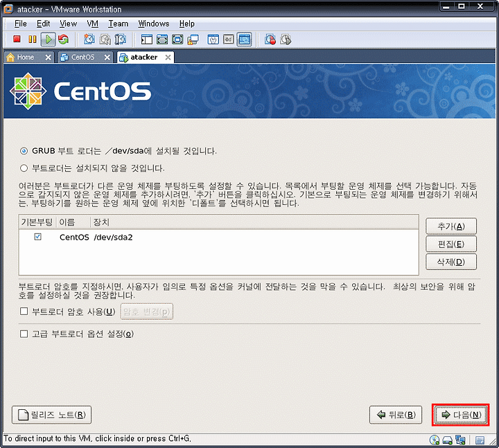Image resolution: width=499 pixels, height=448 pixels.
Task: Click the Edit (E) button beside the list
Action: 451,244
